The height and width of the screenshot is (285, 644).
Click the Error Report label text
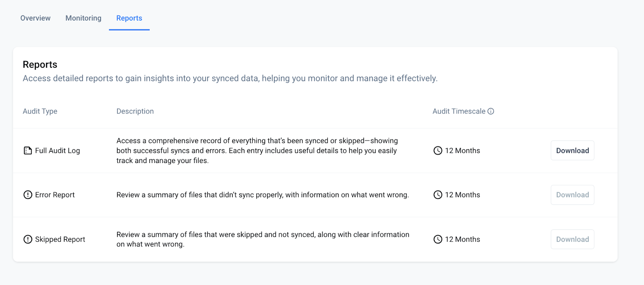coord(55,195)
